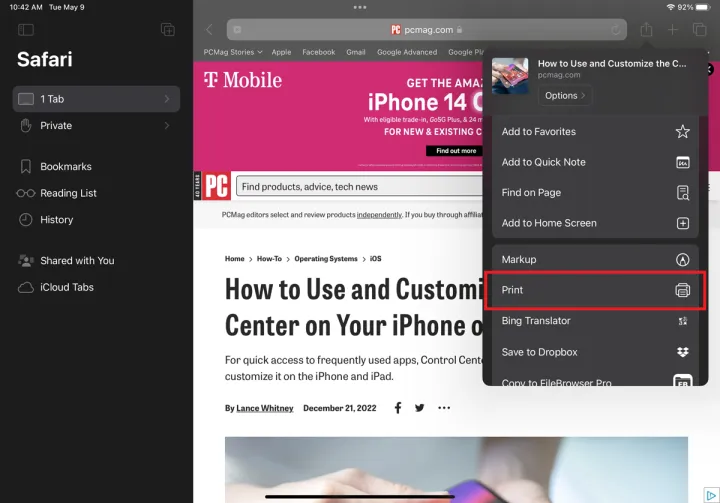Open a new tab with plus icon
720x503 pixels.
tap(673, 30)
